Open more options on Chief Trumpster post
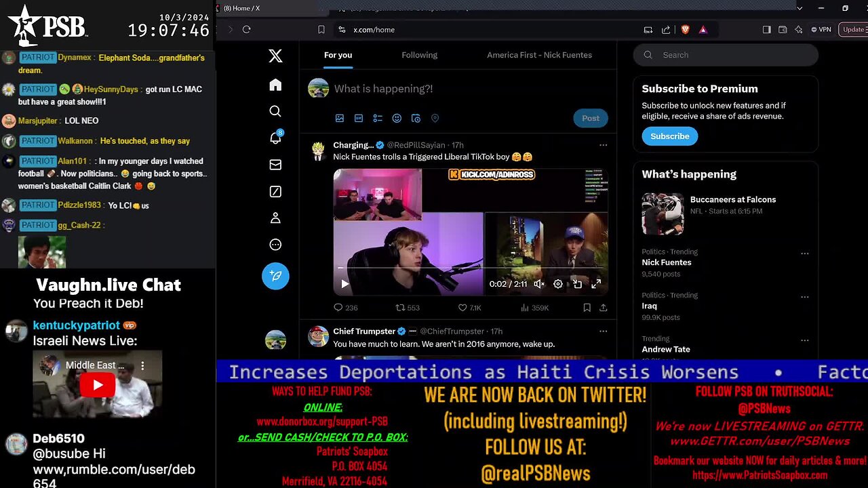 pyautogui.click(x=603, y=331)
